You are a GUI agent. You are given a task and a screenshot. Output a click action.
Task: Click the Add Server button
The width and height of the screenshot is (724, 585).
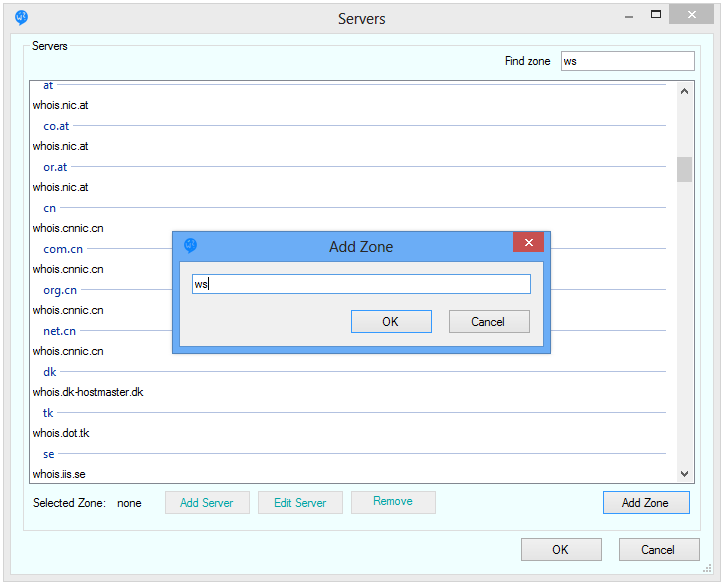(207, 502)
